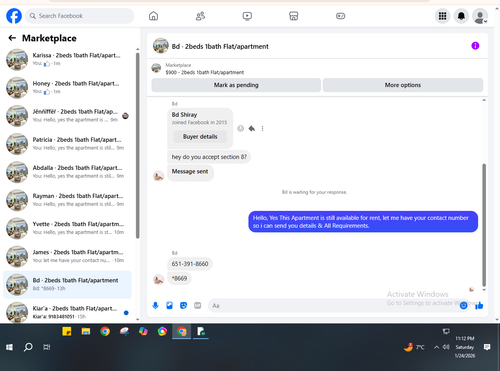500x371 pixels.
Task: Click the listing thumbnail in chat header
Action: (x=161, y=46)
